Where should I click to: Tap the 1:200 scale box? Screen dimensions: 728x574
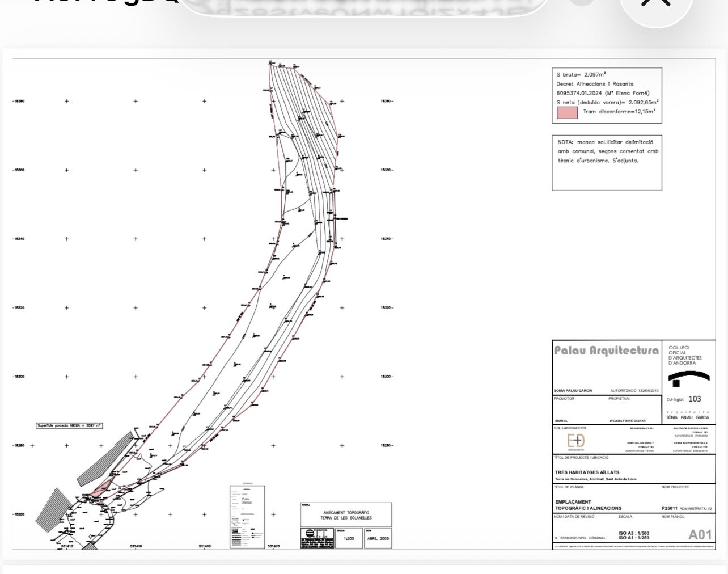(349, 538)
